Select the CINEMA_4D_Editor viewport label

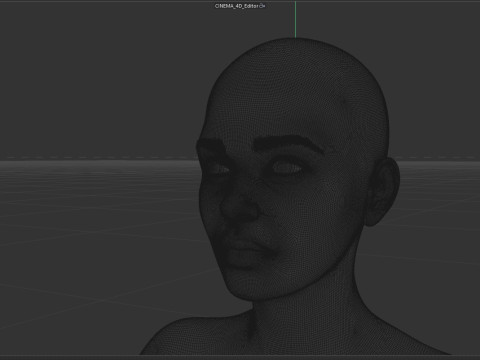(236, 6)
